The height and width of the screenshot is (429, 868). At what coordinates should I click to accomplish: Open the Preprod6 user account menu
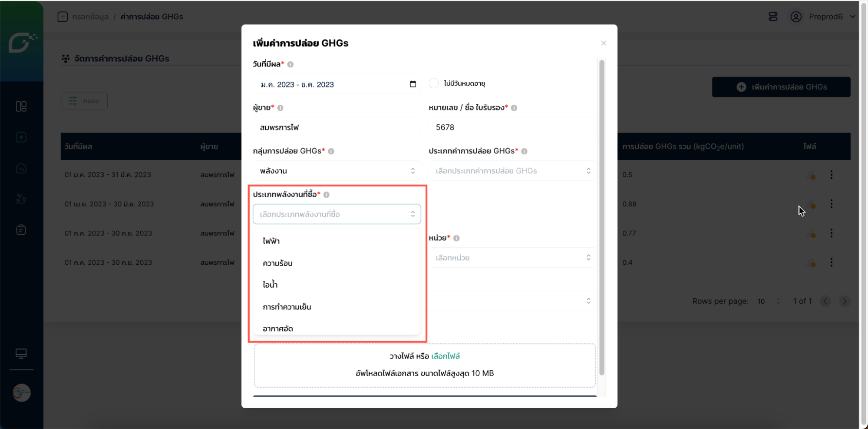(824, 17)
